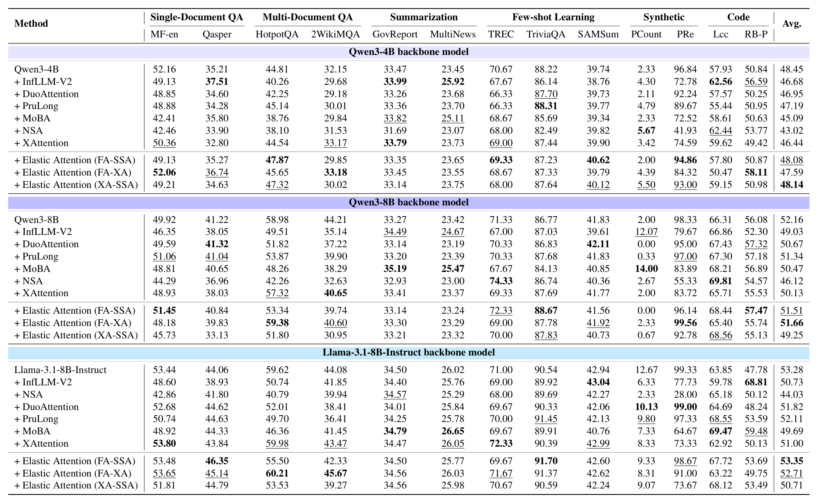Select bold TREC value 74.33

[501, 281]
